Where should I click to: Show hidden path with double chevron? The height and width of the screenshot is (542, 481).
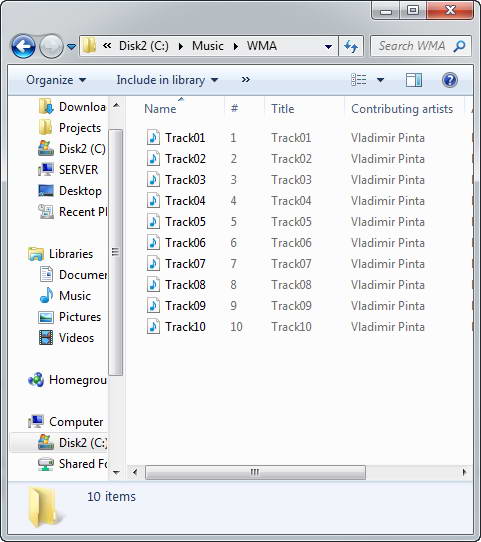tap(107, 46)
